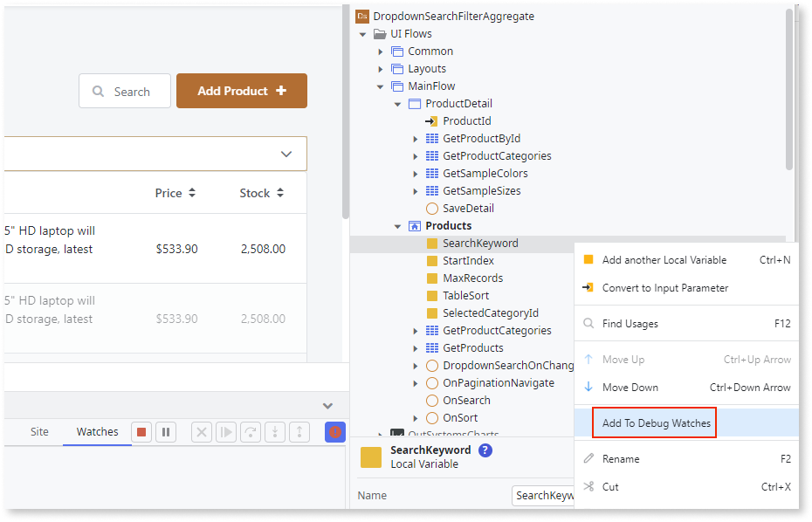Toggle the break-on-all-exceptions icon
This screenshot has height=522, width=812.
click(335, 431)
